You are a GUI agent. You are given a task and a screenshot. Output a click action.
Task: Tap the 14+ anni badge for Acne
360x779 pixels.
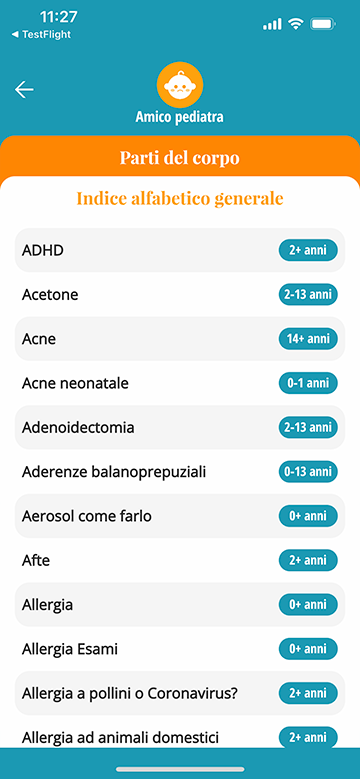[308, 339]
